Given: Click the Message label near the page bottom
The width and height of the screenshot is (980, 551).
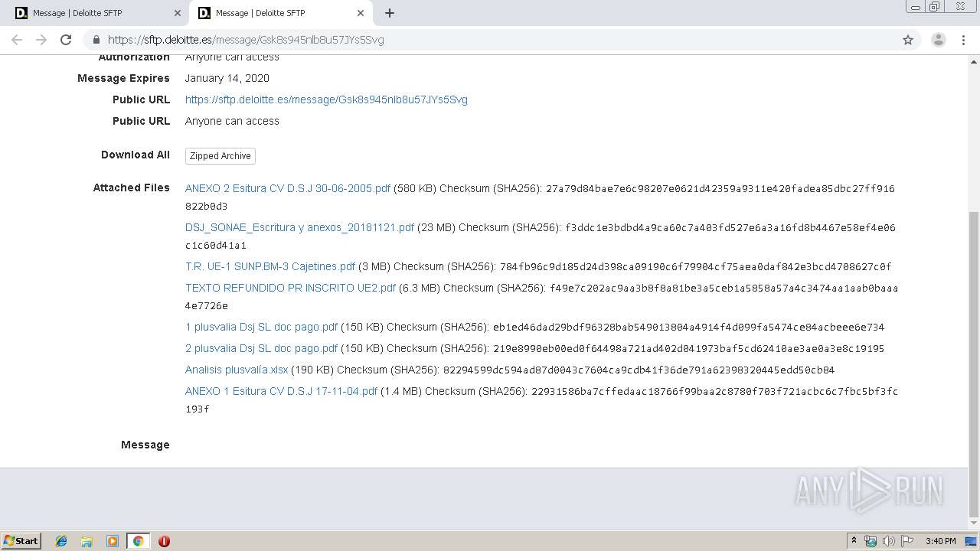Looking at the screenshot, I should tap(145, 445).
